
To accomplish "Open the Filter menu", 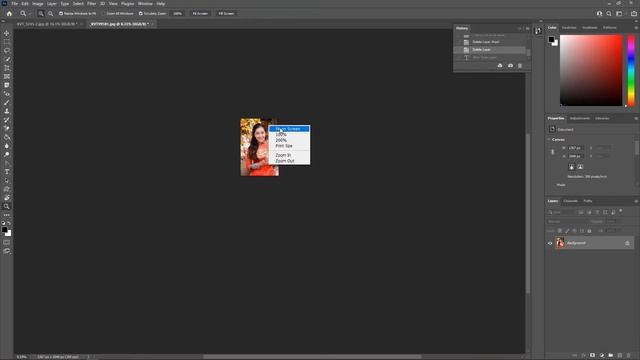I will coord(91,4).
